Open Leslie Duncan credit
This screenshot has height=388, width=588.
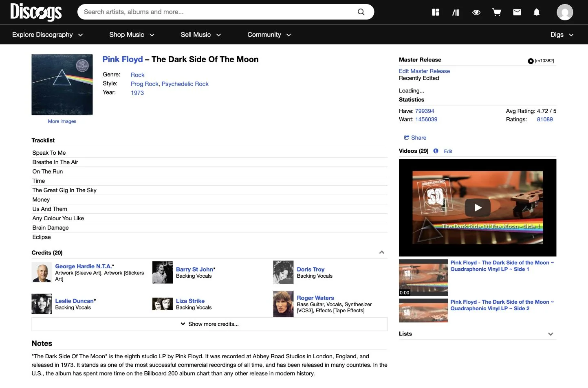(x=75, y=301)
